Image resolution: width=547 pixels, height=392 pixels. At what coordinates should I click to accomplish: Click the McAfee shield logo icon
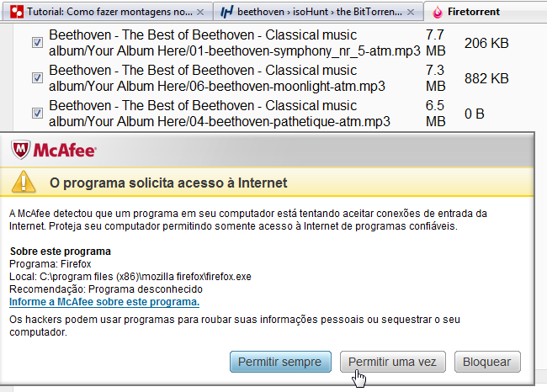tap(20, 150)
